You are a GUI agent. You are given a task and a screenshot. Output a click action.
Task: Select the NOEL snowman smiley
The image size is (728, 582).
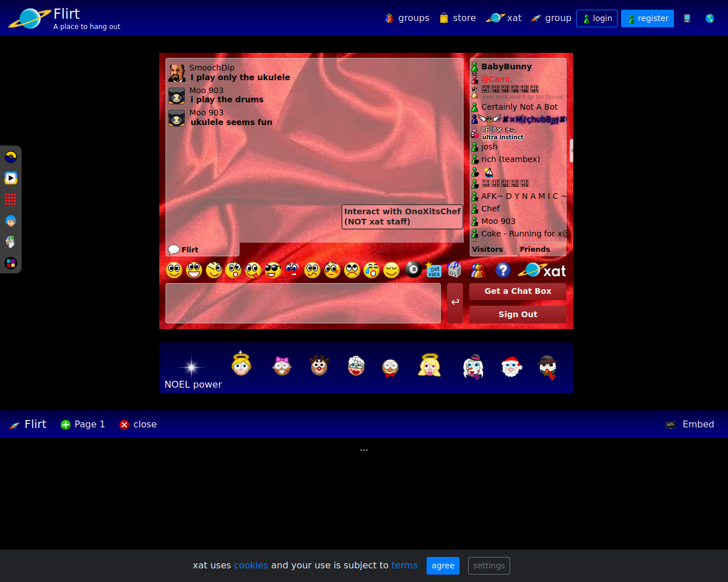pyautogui.click(x=547, y=367)
